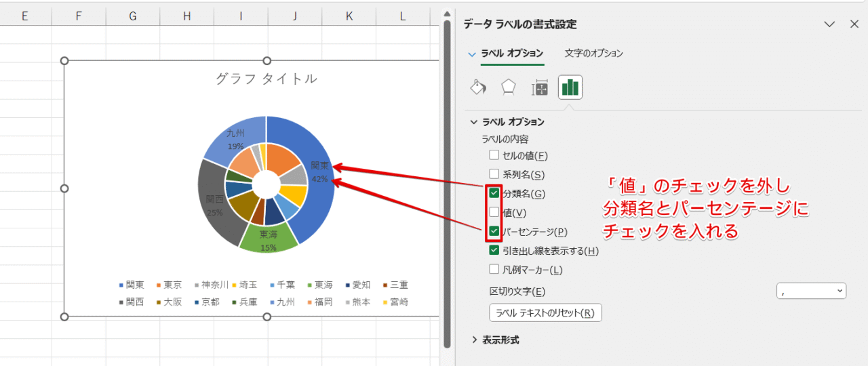Toggle the 値 checkbox
The width and height of the screenshot is (868, 366).
click(494, 212)
